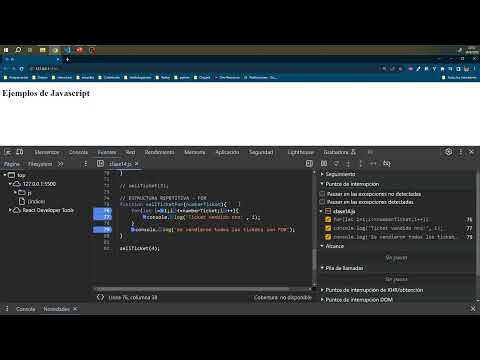480x360 pixels.
Task: Toggle the debugger sidebar icon
Action: pyautogui.click(x=309, y=163)
